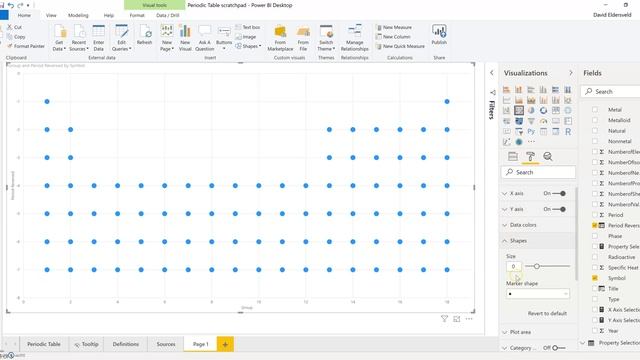Check the Nonmetal field checkbox
Image resolution: width=640 pixels, height=360 pixels.
595,141
